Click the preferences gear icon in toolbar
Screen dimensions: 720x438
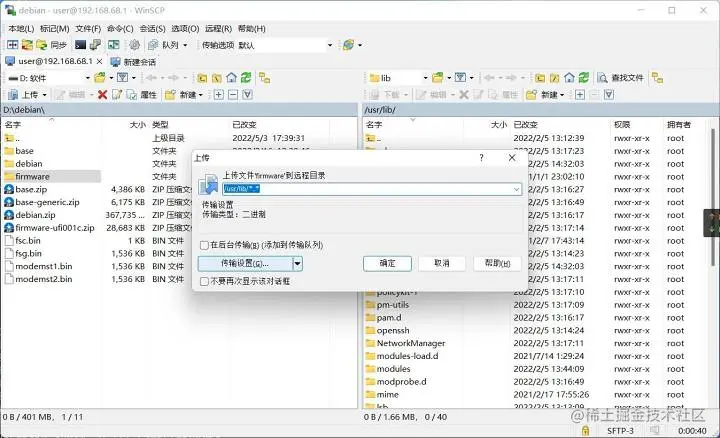point(134,45)
